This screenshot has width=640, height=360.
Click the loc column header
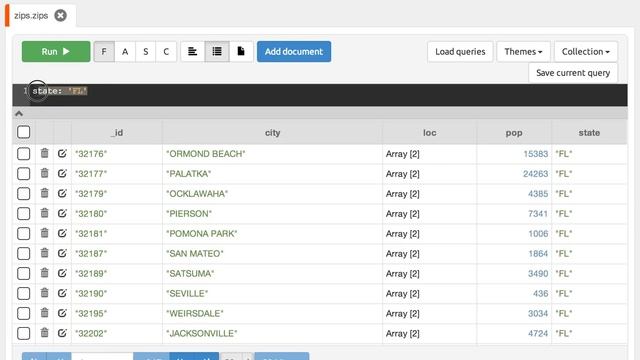pos(429,133)
